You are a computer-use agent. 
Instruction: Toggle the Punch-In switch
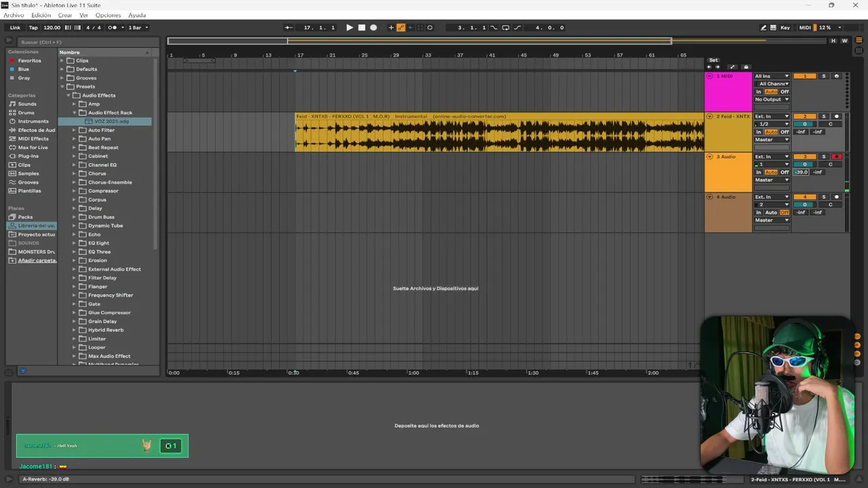coord(494,28)
